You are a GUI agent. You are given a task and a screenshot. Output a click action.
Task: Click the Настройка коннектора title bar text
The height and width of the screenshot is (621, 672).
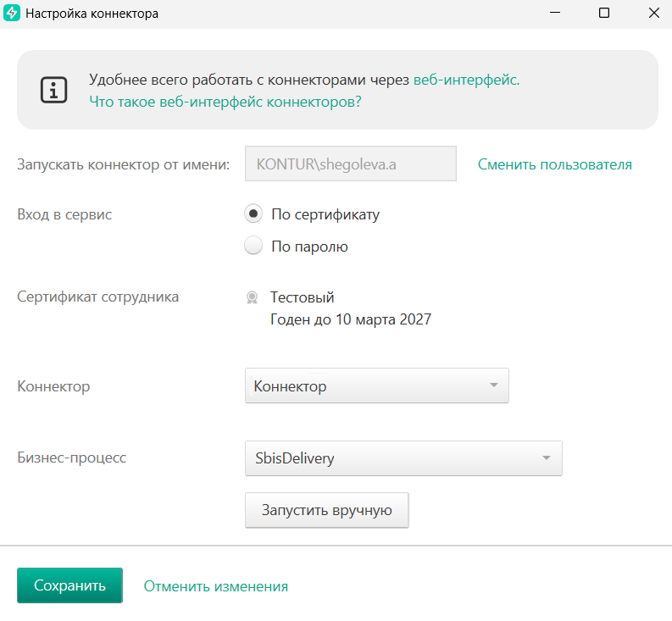(x=92, y=14)
